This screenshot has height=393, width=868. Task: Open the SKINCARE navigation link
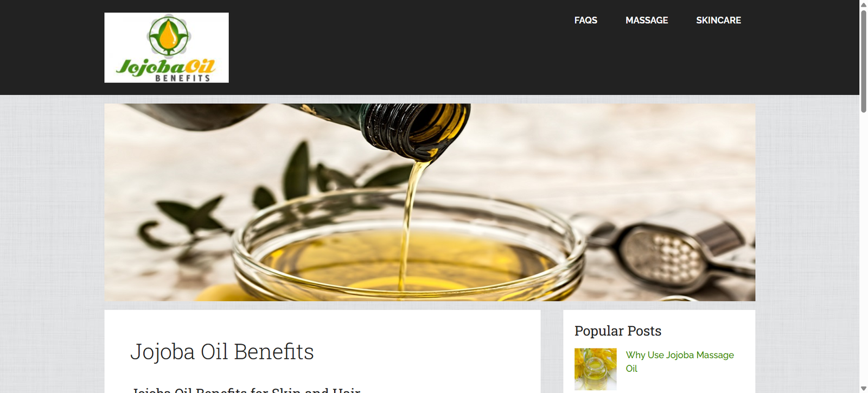point(718,20)
